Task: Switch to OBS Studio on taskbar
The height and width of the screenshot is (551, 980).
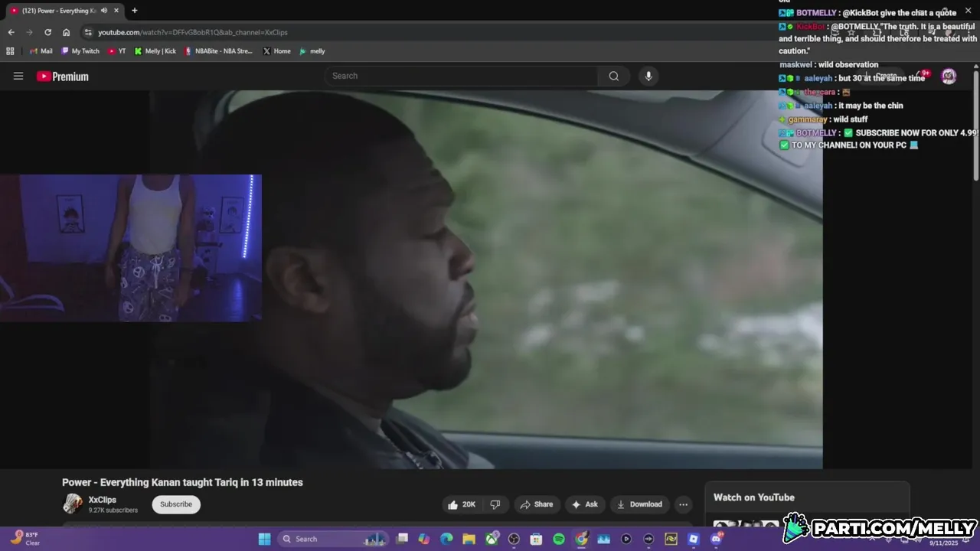Action: click(514, 539)
